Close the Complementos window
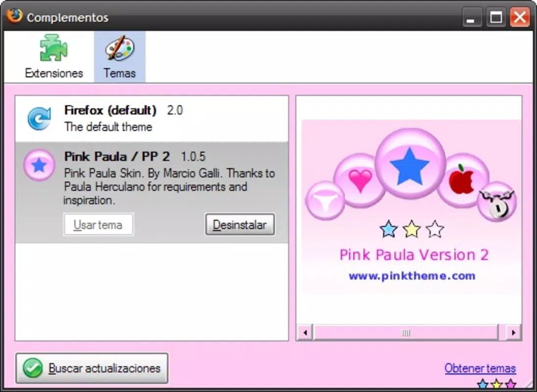Image resolution: width=537 pixels, height=392 pixels. click(x=520, y=17)
